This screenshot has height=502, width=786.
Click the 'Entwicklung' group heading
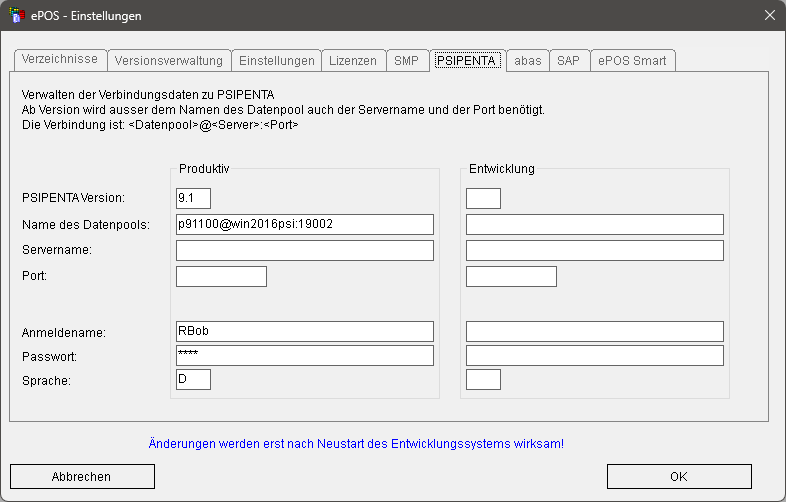[x=502, y=169]
